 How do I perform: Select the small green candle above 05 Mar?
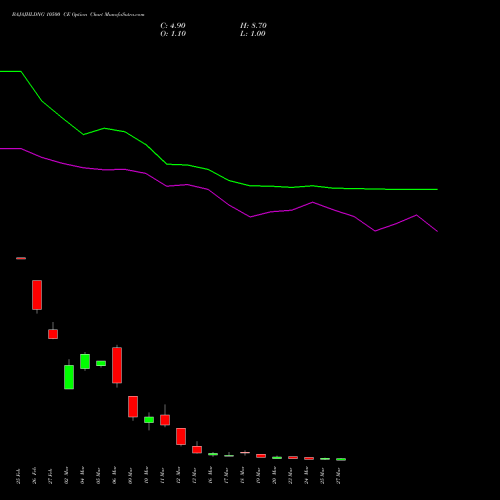point(101,363)
